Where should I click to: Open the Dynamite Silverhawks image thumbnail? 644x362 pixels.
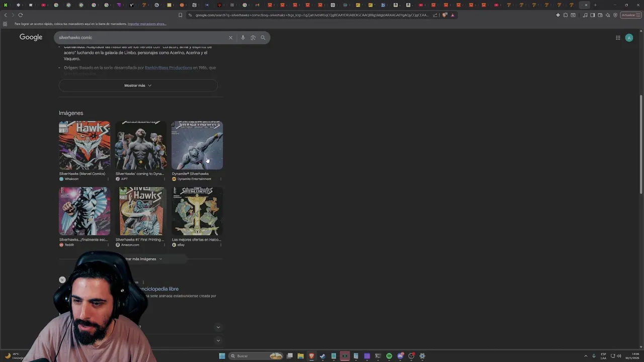tap(197, 145)
